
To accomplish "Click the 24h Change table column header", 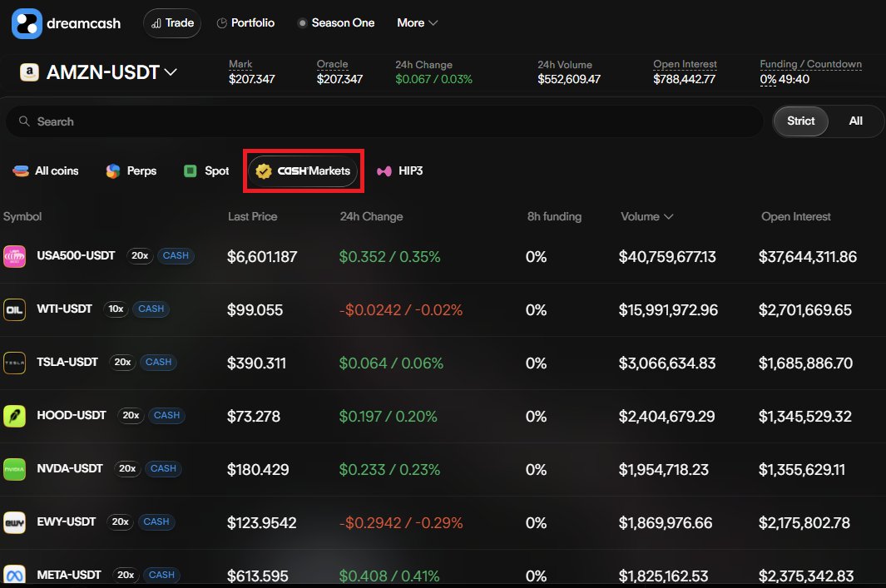I will coord(371,216).
